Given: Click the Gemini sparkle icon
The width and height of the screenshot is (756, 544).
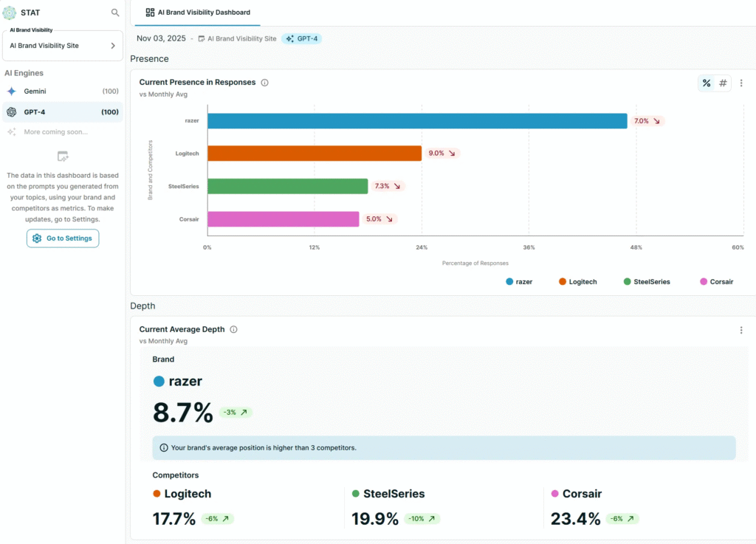Looking at the screenshot, I should coord(11,91).
